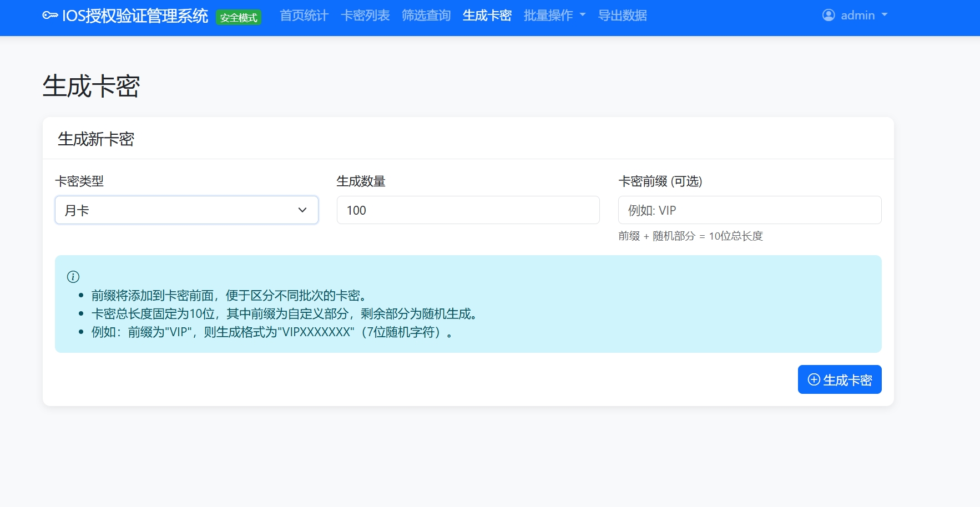Click the IOS授权验证管理系统 logo text

coord(136,16)
